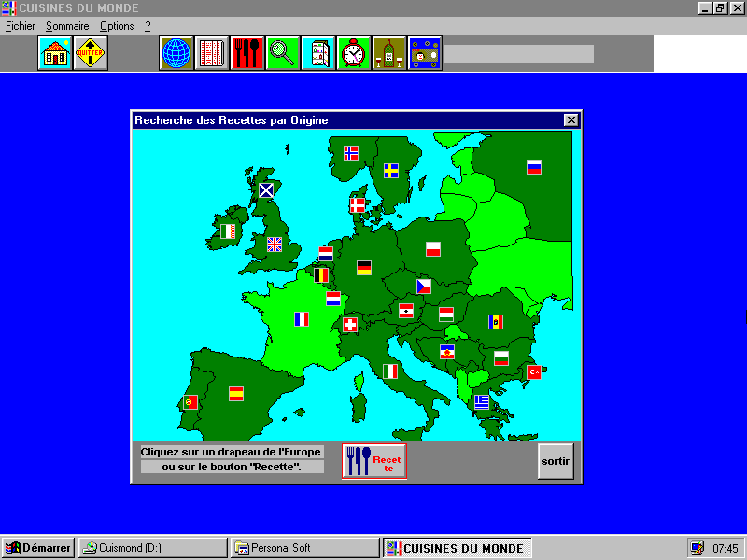This screenshot has height=560, width=747.
Task: Click the magnifying glass search icon
Action: [x=283, y=53]
